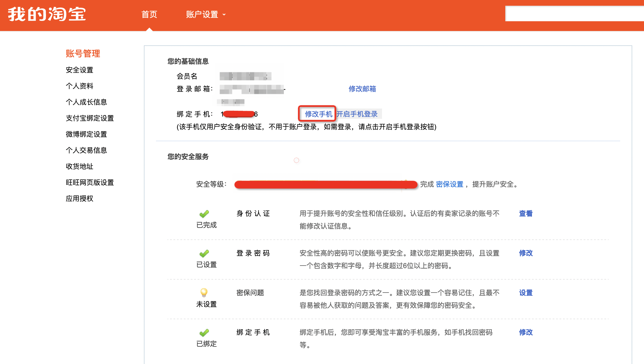Click the 您的基础信息 heading

tap(188, 61)
